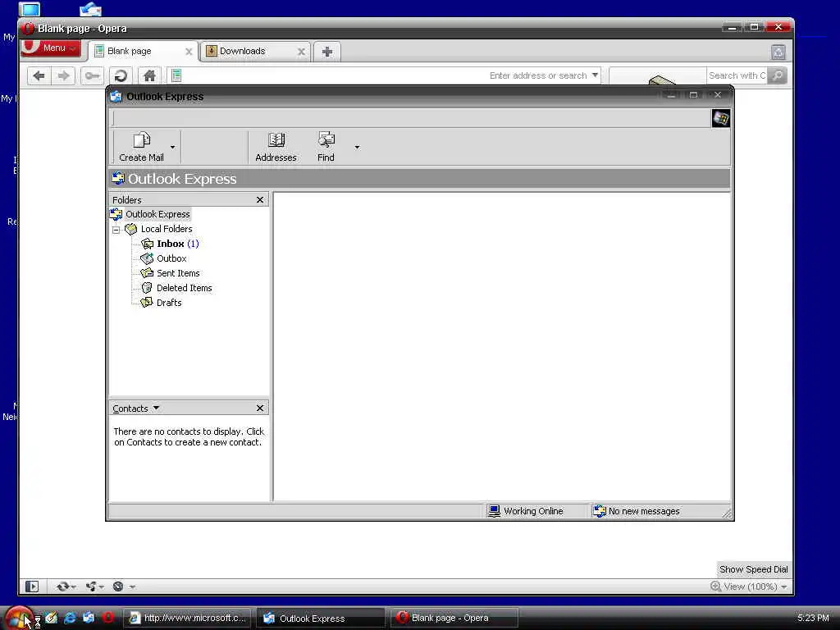Close the Contacts pane

coord(260,409)
